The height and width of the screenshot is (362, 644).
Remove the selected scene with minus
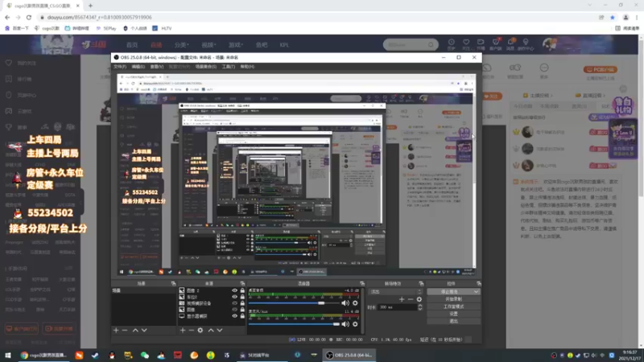pos(125,330)
